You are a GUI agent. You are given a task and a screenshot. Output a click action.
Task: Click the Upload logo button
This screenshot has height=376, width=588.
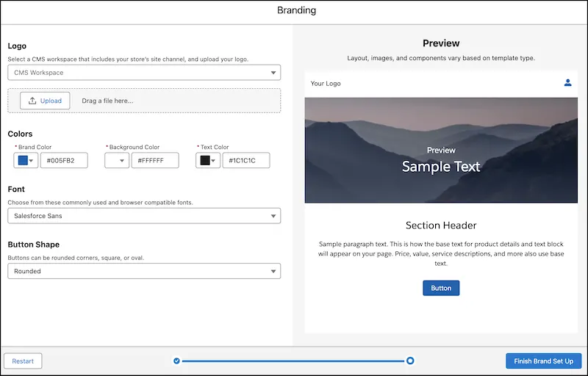point(45,101)
